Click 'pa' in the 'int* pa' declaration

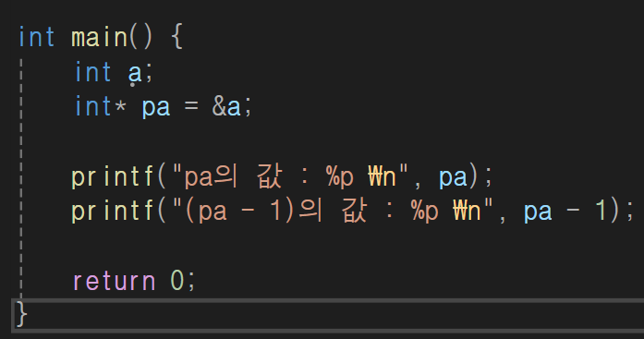tap(156, 107)
